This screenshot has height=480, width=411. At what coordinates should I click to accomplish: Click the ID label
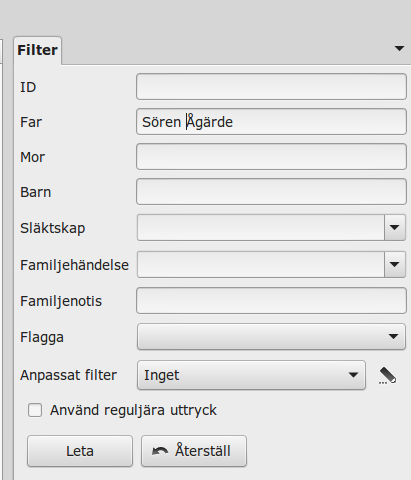[28, 87]
